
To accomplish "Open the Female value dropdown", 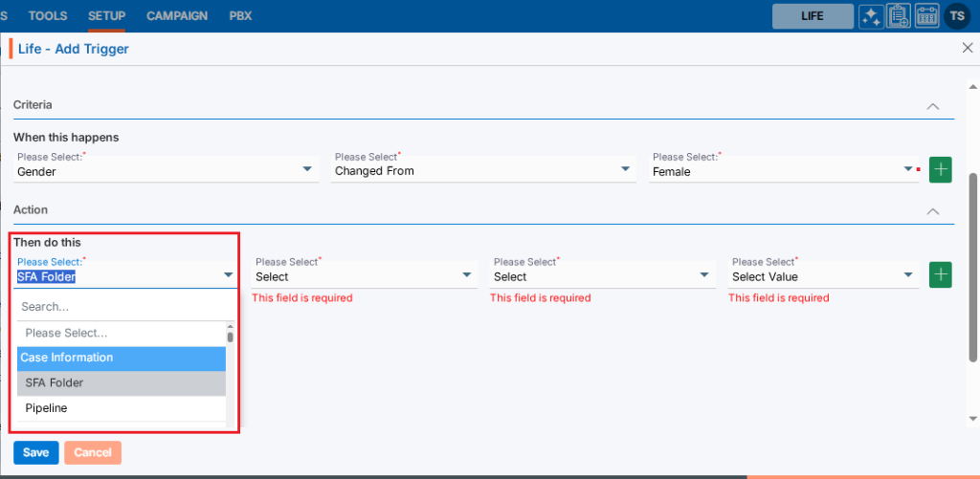I will 782,172.
